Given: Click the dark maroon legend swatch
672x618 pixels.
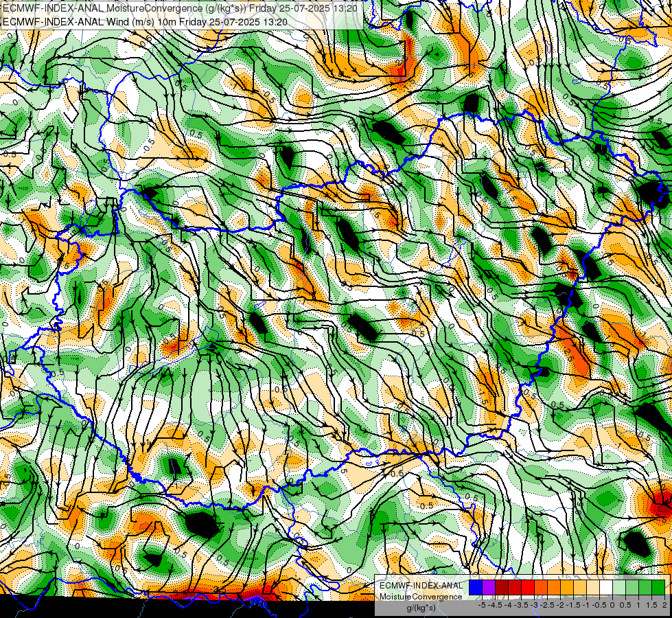Looking at the screenshot, I should click(502, 587).
